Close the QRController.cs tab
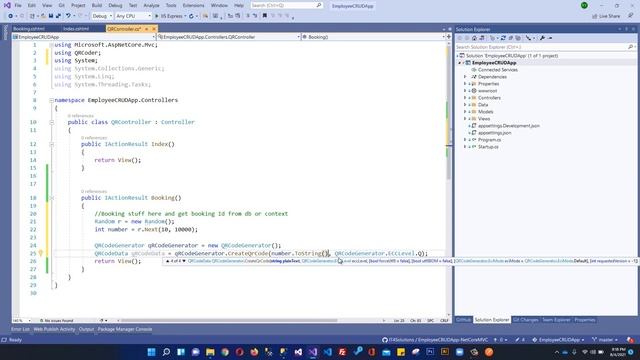640x360 pixels. (154, 29)
